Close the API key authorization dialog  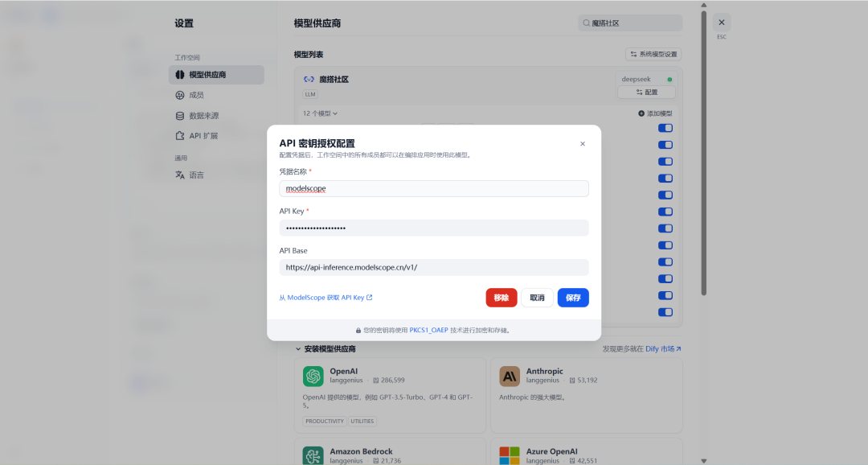click(583, 143)
